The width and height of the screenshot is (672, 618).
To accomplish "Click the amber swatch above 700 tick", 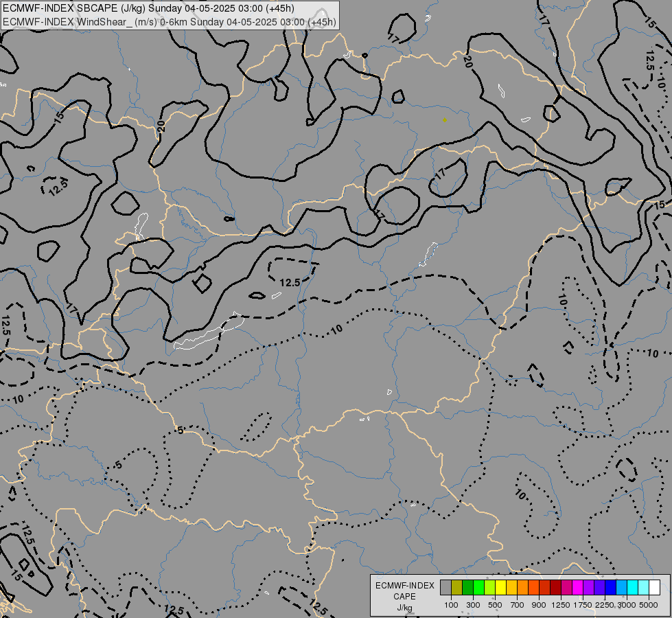I will [x=511, y=587].
